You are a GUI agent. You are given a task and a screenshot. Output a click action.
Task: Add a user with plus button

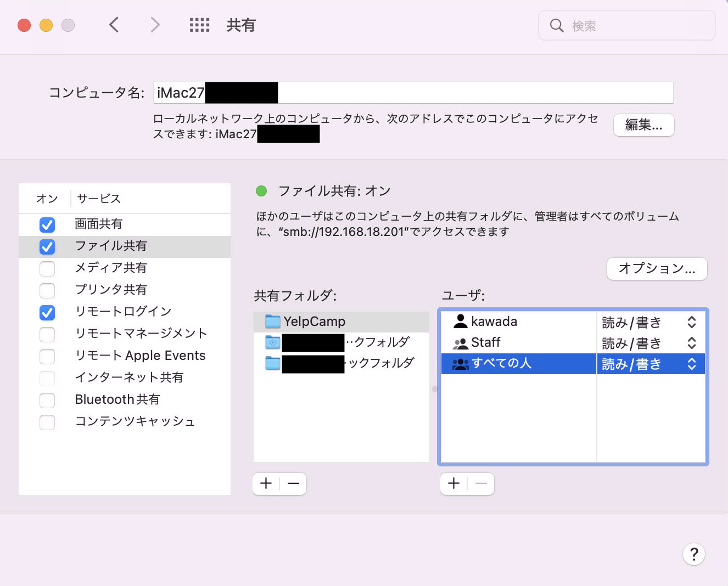pyautogui.click(x=454, y=483)
